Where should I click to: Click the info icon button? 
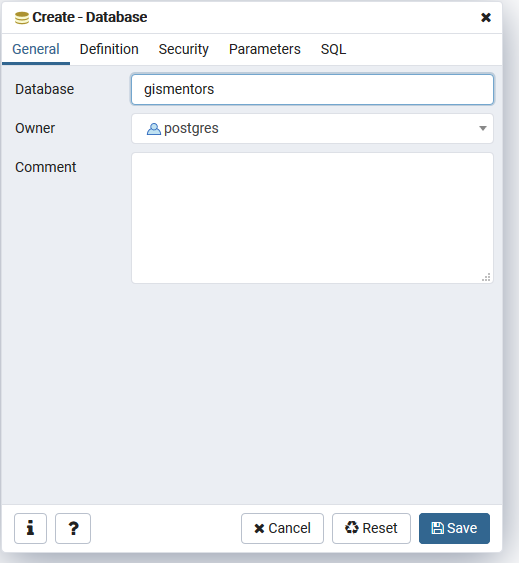pos(31,528)
